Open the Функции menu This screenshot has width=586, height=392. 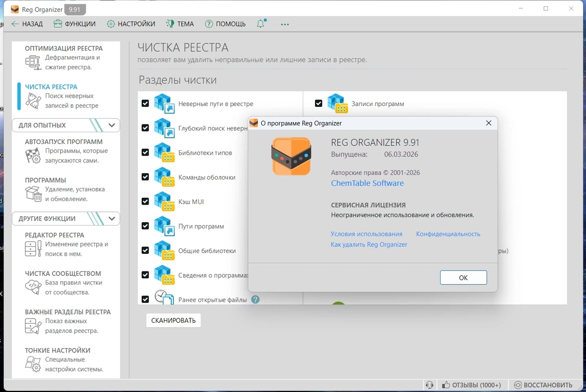[74, 24]
